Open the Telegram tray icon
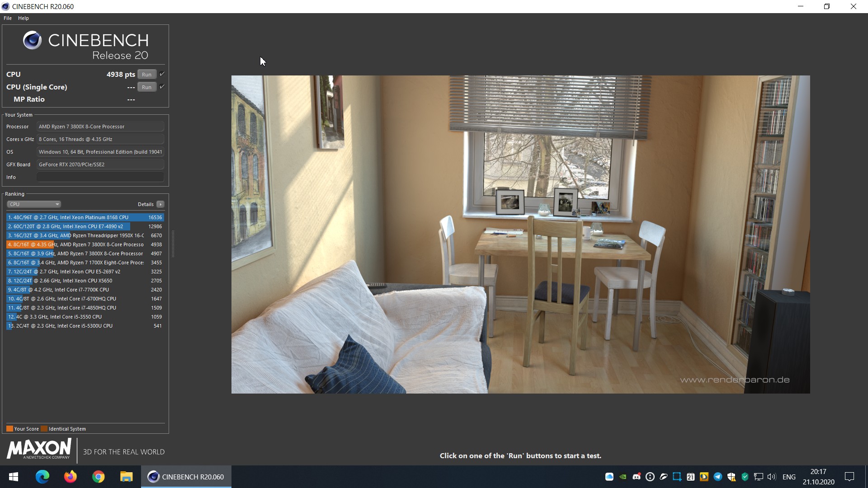Image resolution: width=868 pixels, height=488 pixels. point(717,477)
